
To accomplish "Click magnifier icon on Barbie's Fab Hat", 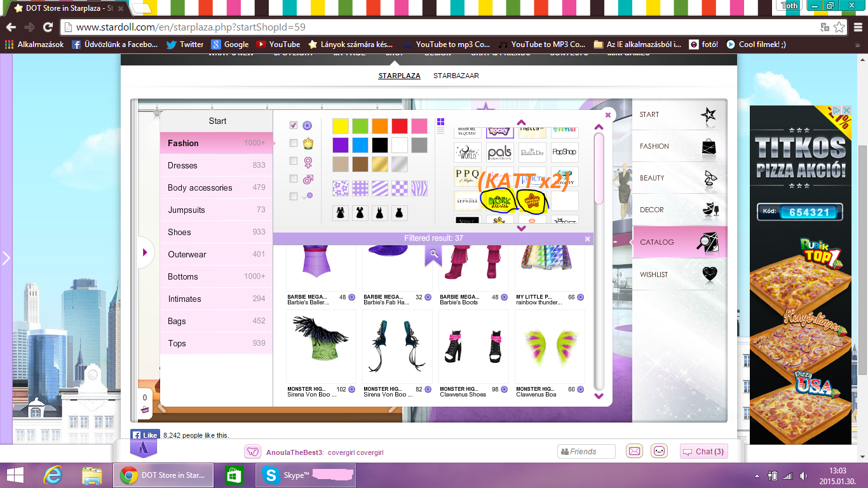I will pos(433,255).
